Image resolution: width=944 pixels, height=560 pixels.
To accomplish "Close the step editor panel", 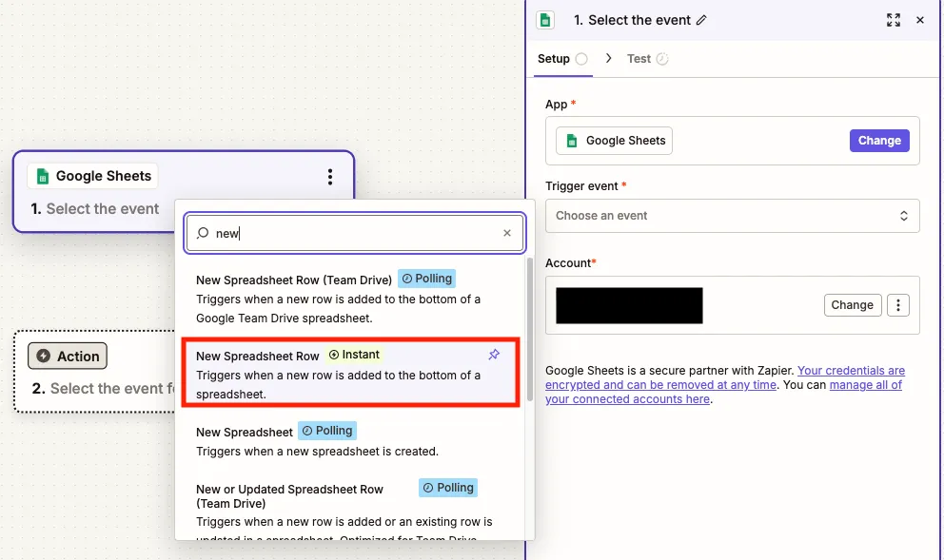I will click(x=920, y=20).
